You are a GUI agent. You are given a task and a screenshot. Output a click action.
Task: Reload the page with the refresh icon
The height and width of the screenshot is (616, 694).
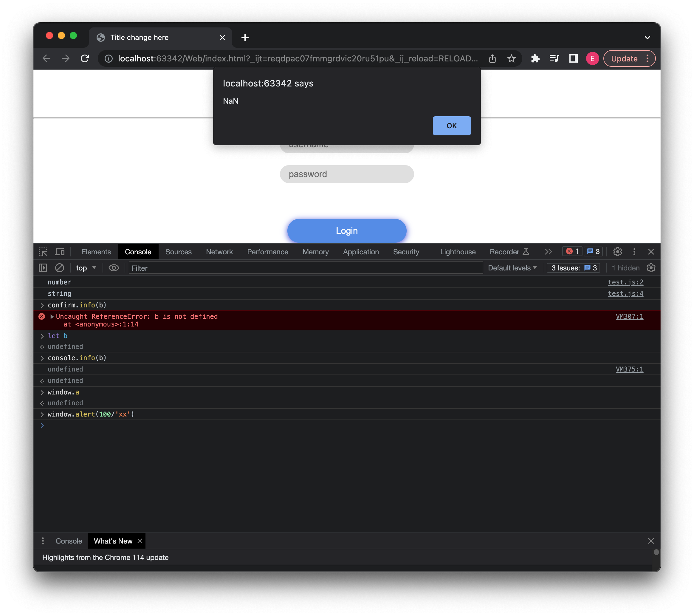click(x=85, y=58)
